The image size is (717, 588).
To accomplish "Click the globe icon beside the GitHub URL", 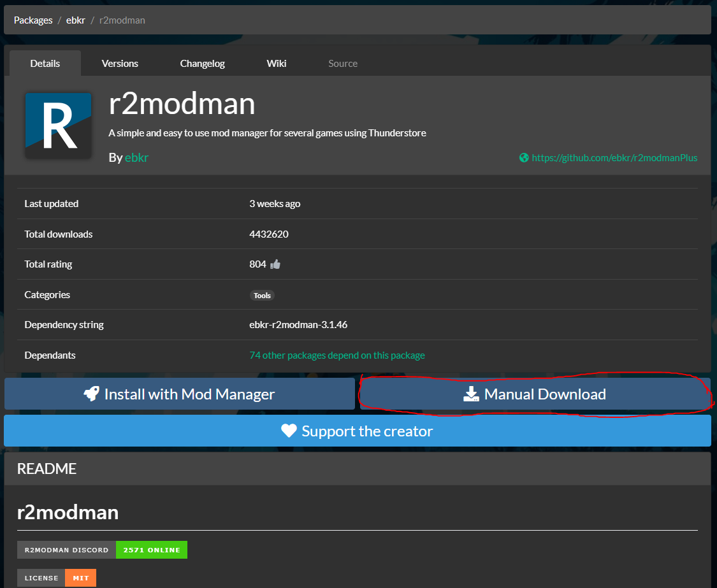I will click(524, 158).
